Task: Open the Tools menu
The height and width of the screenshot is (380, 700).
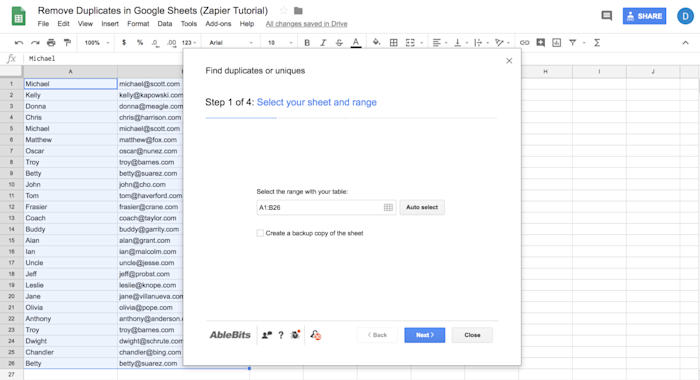Action: (189, 24)
